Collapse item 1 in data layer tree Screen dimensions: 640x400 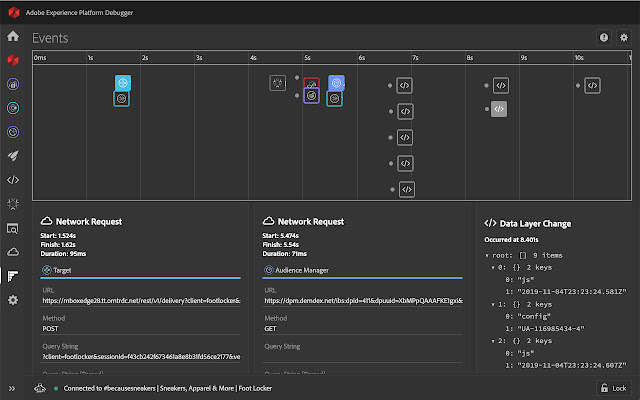[493, 303]
